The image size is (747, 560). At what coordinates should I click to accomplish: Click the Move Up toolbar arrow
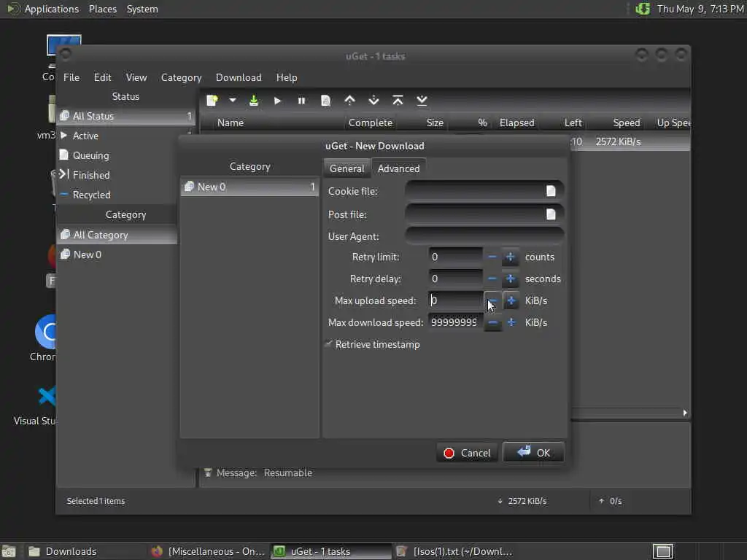[x=349, y=101]
